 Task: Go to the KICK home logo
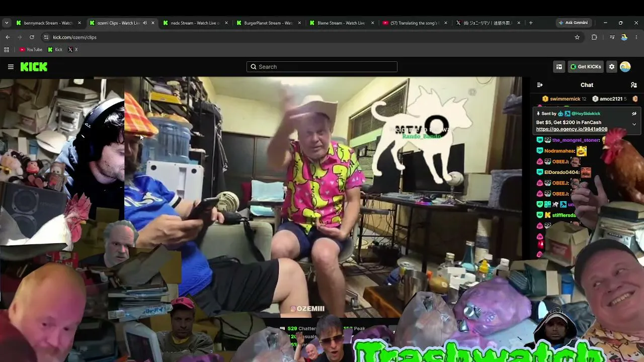[34, 66]
